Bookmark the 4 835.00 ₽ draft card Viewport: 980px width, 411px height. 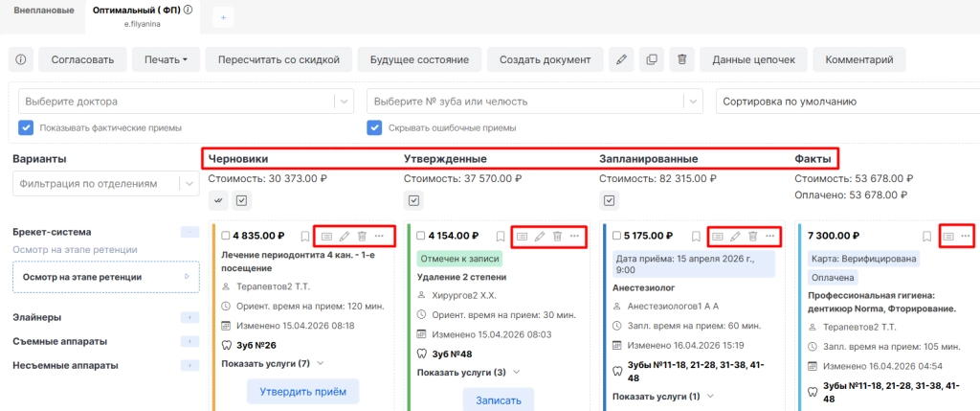(305, 236)
